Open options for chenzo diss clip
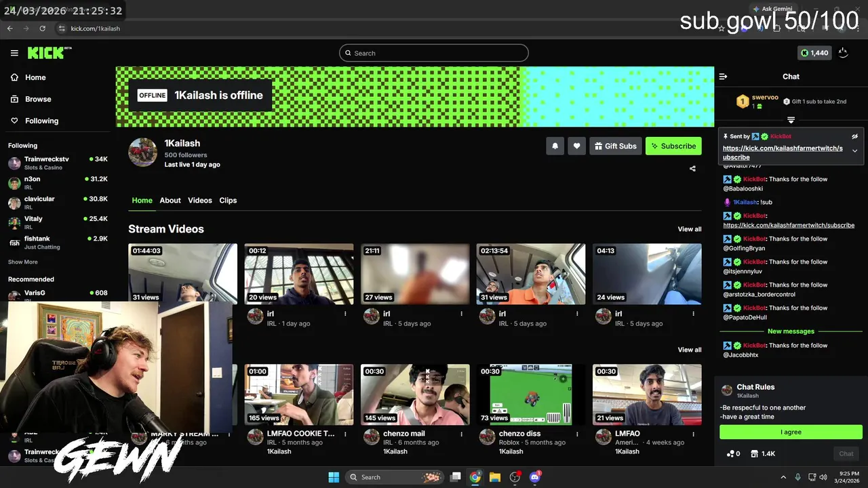Screen dimensions: 868x488 click(x=577, y=434)
